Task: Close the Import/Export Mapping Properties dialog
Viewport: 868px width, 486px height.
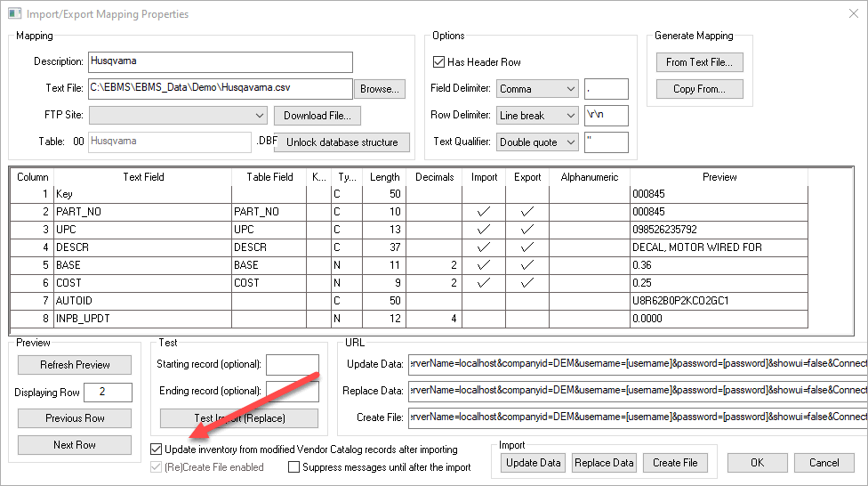Action: (x=854, y=14)
